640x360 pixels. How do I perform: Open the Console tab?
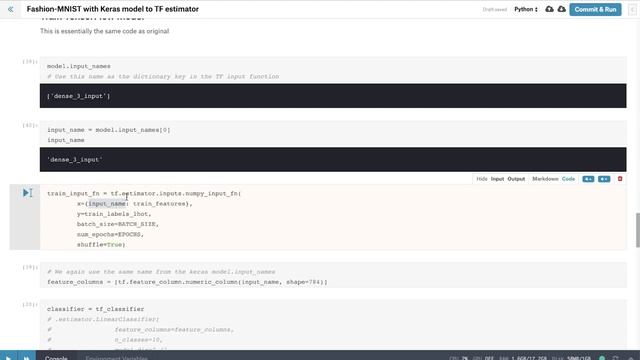(x=56, y=358)
